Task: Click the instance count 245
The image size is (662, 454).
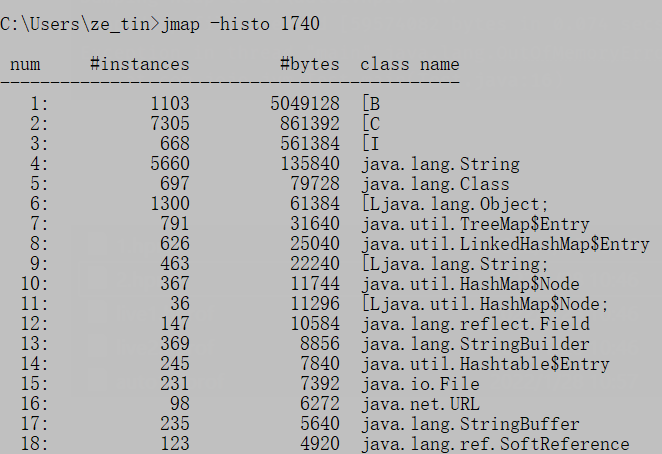Action: (x=175, y=363)
